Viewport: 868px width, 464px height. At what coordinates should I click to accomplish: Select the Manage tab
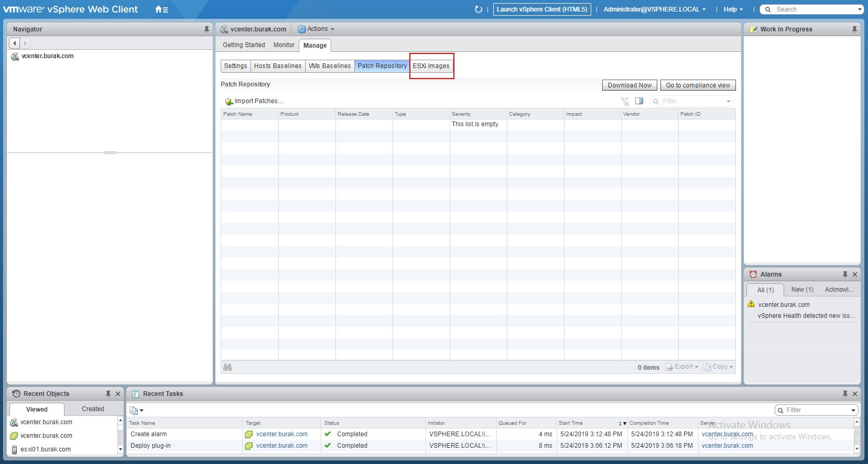click(x=315, y=46)
